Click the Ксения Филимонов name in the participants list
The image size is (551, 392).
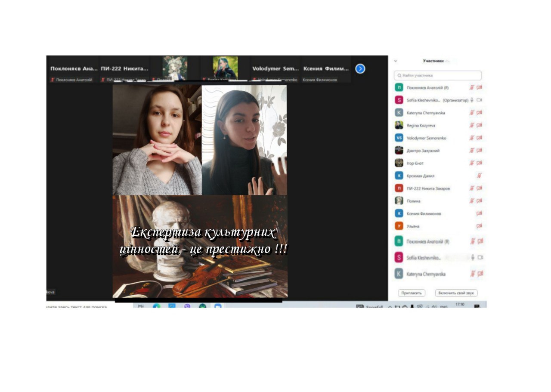point(424,213)
